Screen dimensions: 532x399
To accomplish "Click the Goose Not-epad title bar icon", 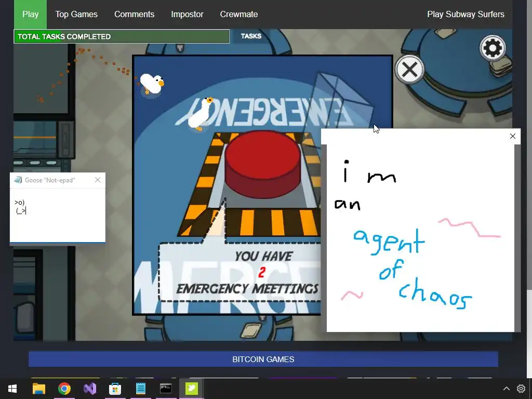I will tap(18, 180).
